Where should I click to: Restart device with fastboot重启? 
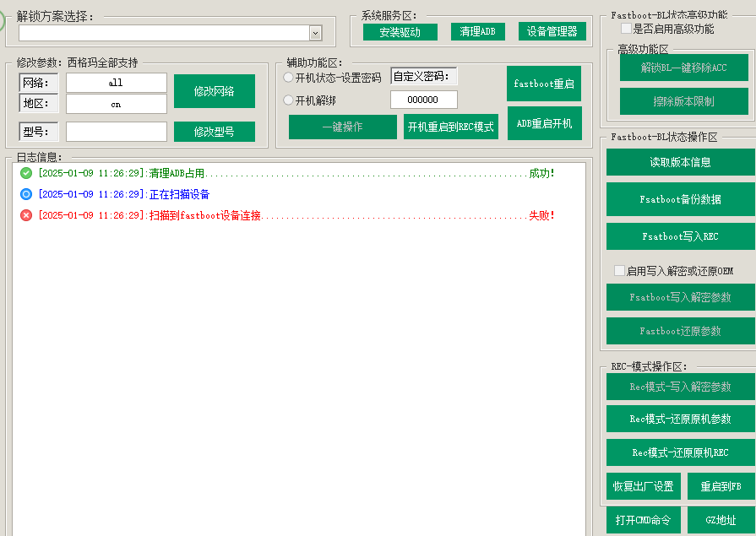[544, 83]
